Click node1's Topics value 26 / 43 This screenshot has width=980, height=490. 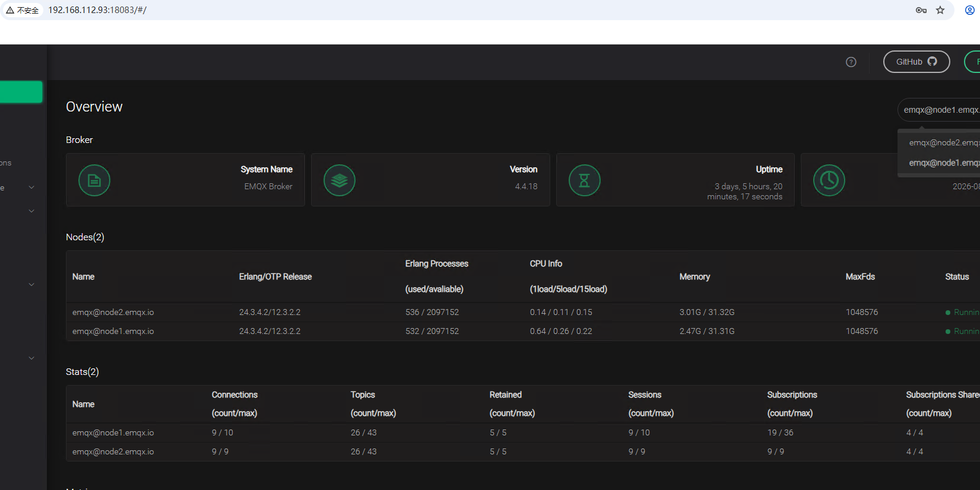pyautogui.click(x=364, y=432)
